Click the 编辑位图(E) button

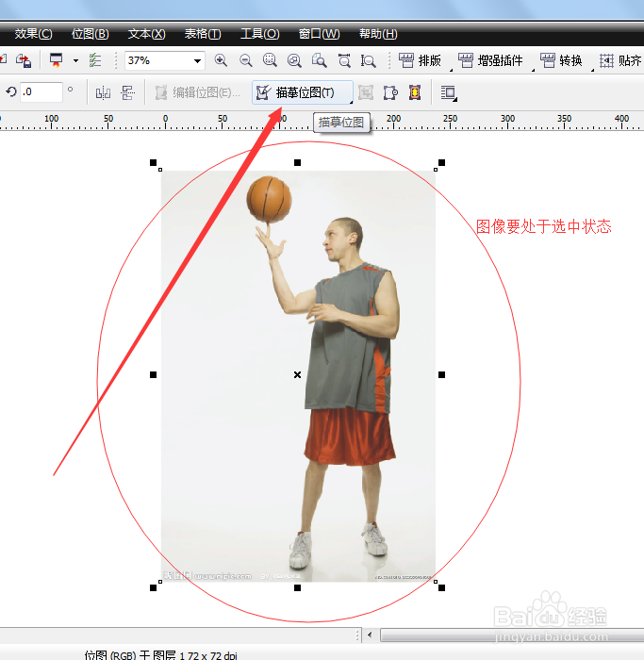point(197,92)
